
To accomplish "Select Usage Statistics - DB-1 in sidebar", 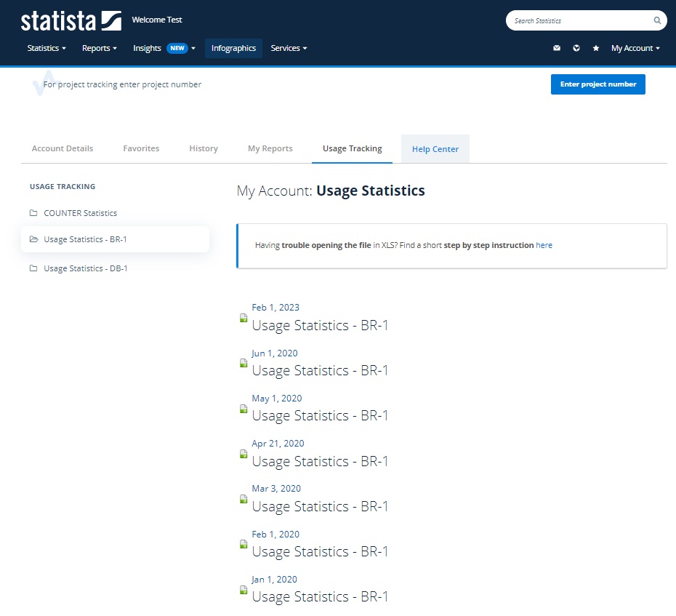I will tap(85, 268).
